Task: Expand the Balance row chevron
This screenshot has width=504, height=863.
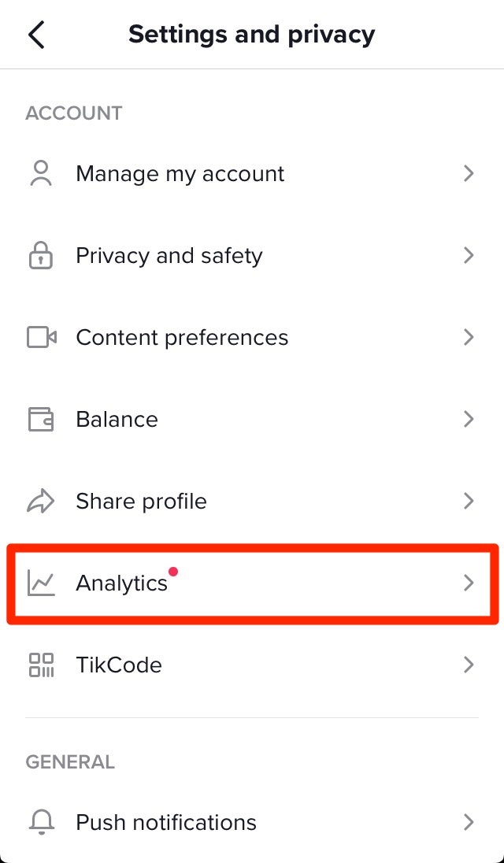Action: click(x=469, y=419)
